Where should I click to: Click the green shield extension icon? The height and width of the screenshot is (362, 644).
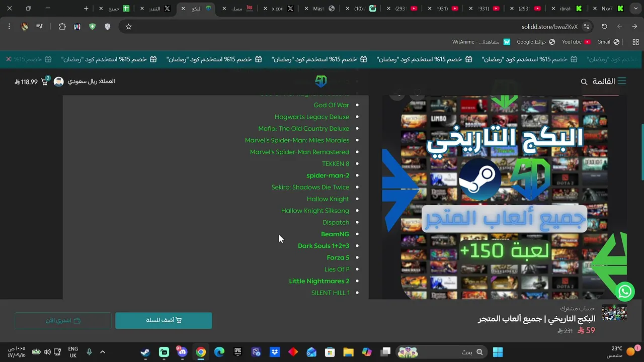pyautogui.click(x=92, y=27)
